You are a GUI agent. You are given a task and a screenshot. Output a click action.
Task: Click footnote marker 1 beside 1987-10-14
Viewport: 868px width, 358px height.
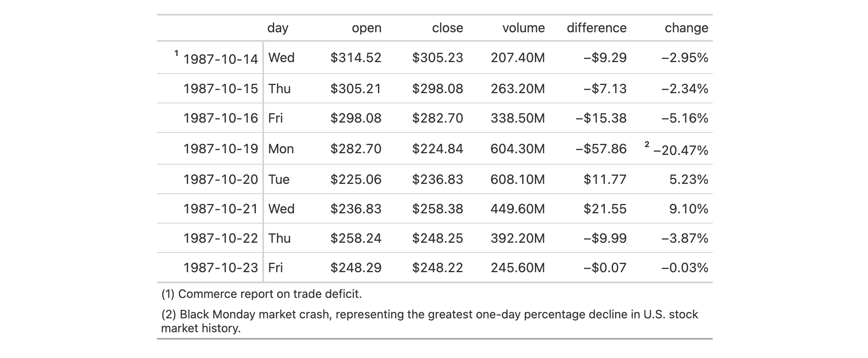[x=177, y=53]
